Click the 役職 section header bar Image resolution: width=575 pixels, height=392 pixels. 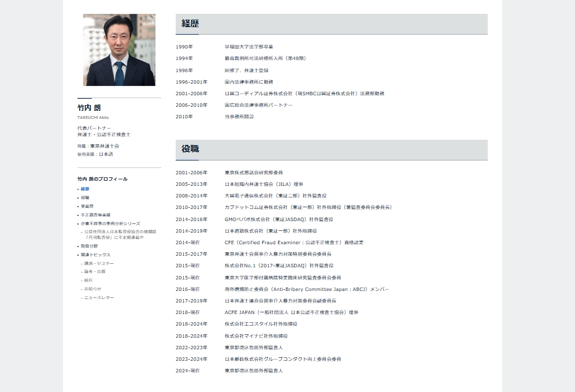pos(332,150)
